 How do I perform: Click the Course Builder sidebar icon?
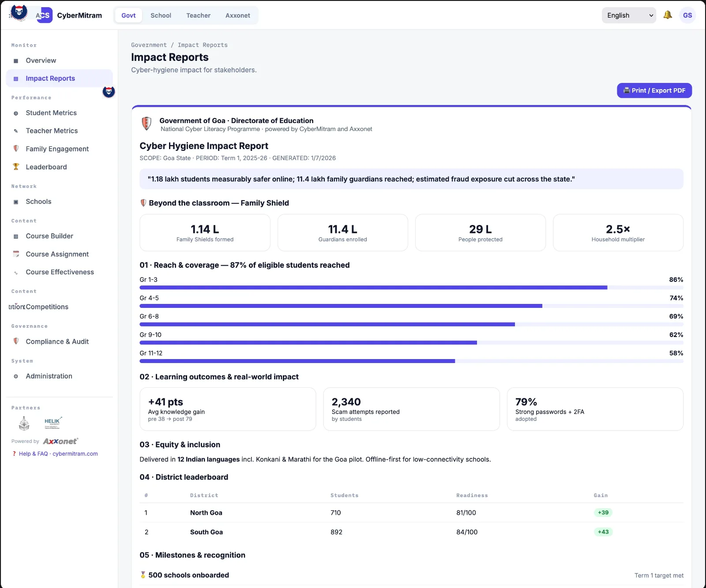pos(16,236)
